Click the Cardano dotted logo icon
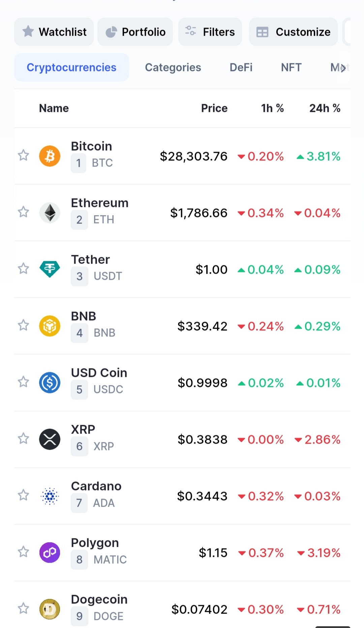The image size is (364, 628). pos(50,496)
